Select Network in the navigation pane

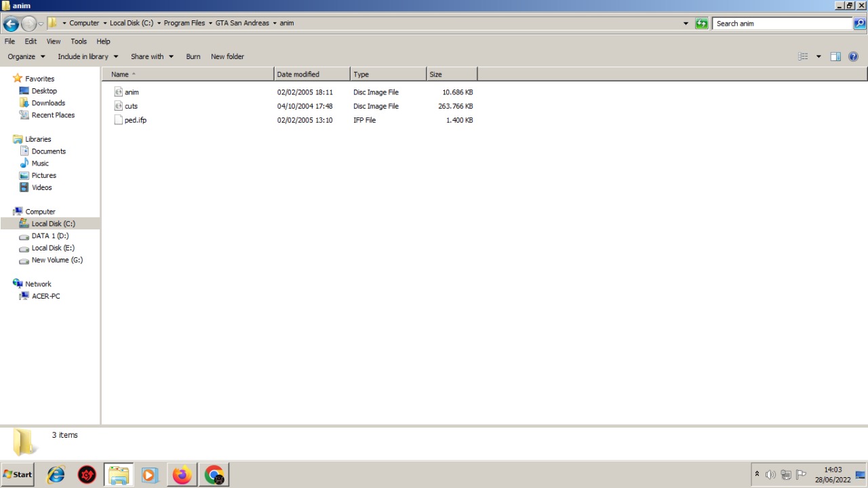click(38, 284)
